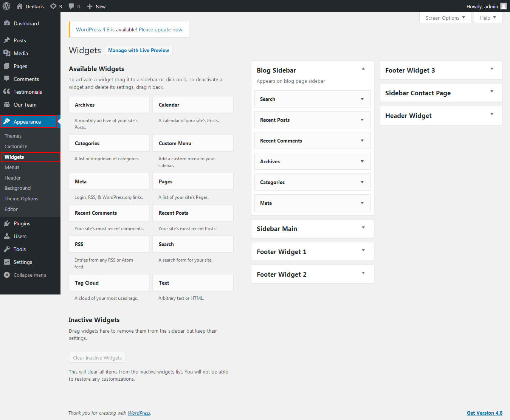Click Please update now link
This screenshot has height=420, width=510.
coord(161,29)
